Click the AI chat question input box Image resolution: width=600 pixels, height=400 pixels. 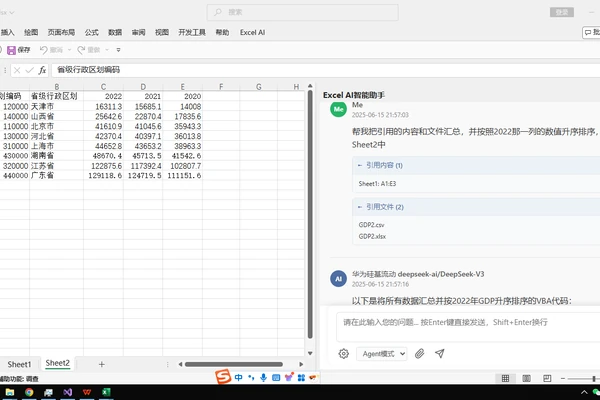point(468,327)
